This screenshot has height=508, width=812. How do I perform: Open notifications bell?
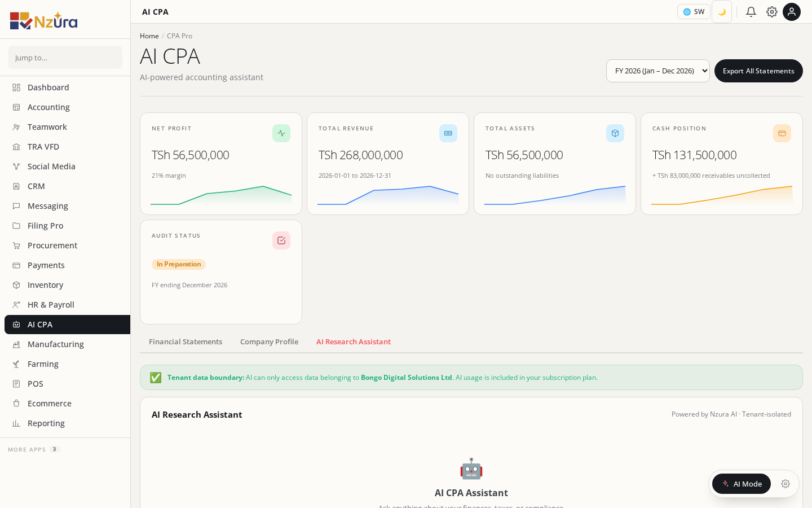(751, 12)
